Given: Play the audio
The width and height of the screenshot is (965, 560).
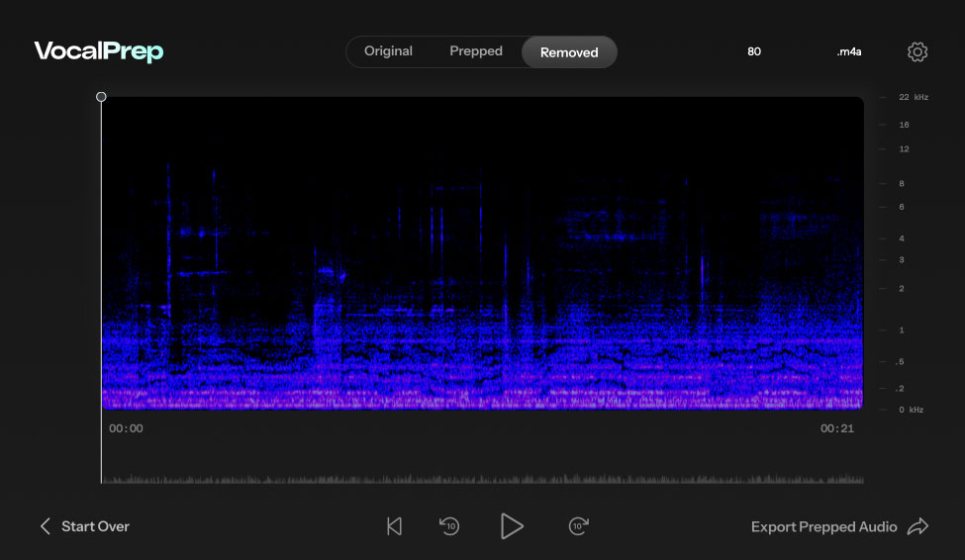Looking at the screenshot, I should tap(512, 526).
